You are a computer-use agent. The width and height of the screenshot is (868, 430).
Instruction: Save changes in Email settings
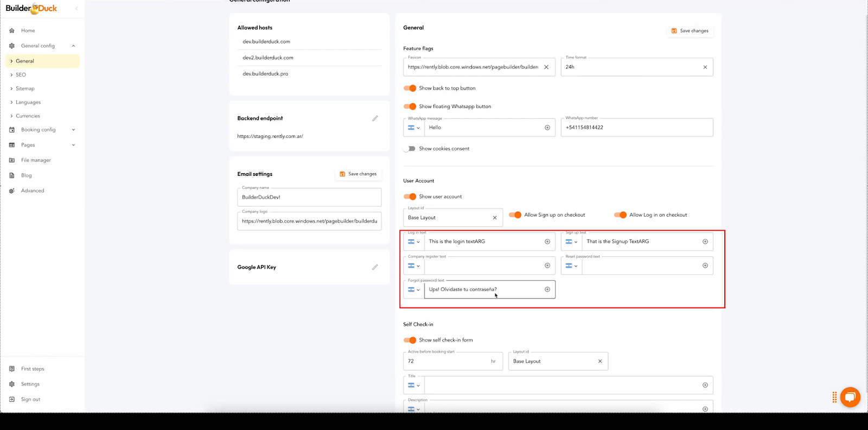(358, 174)
